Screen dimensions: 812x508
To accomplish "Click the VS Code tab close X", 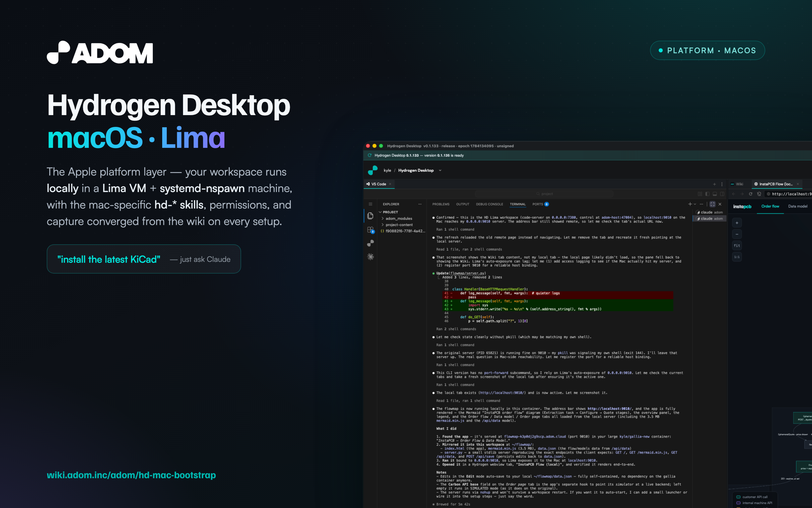I will (x=390, y=184).
